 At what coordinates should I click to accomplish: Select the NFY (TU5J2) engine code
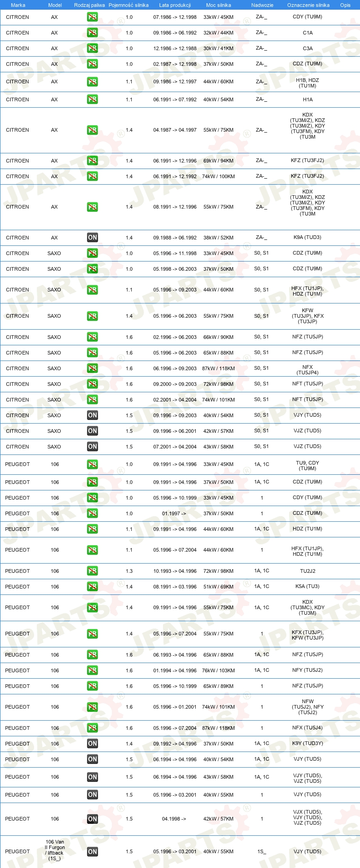(x=308, y=670)
